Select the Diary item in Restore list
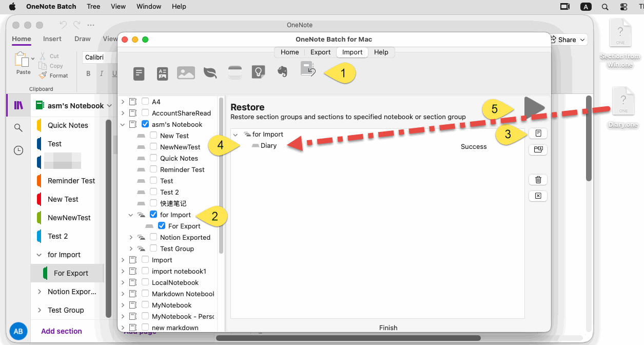The height and width of the screenshot is (345, 644). pos(268,146)
